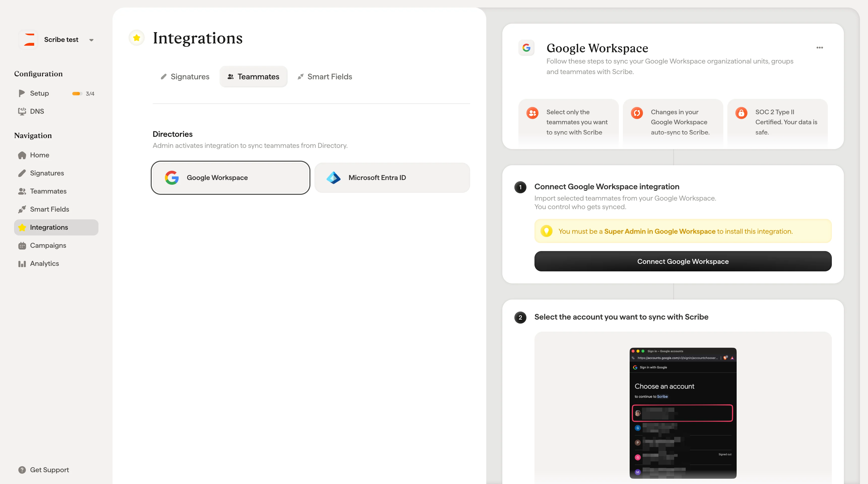This screenshot has height=484, width=868.
Task: Click the Analytics bar chart icon
Action: (22, 264)
